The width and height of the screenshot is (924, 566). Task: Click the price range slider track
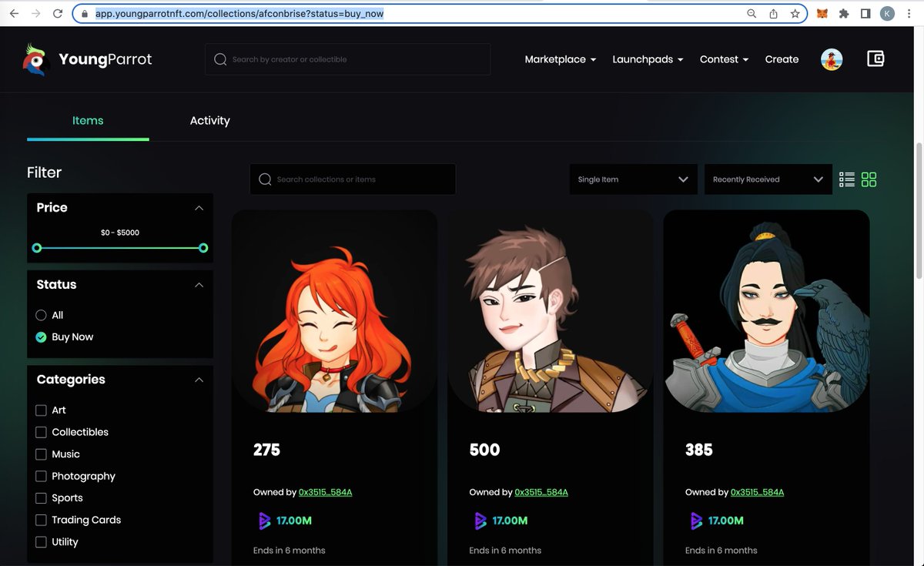pos(120,248)
